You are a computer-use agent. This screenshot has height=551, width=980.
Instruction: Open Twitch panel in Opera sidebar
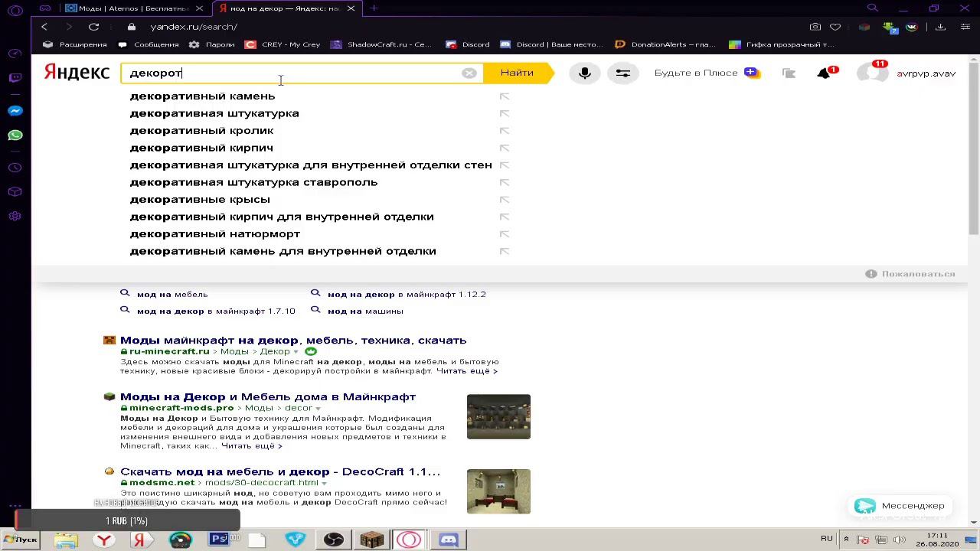click(x=15, y=78)
